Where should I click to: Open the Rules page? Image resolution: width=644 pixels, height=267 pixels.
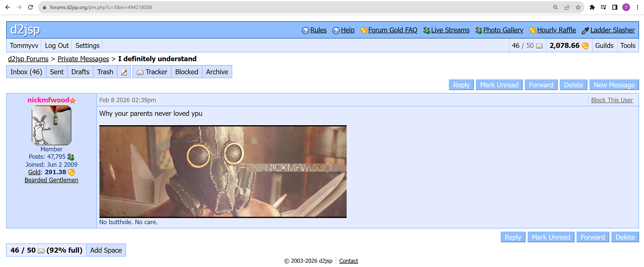coord(318,30)
